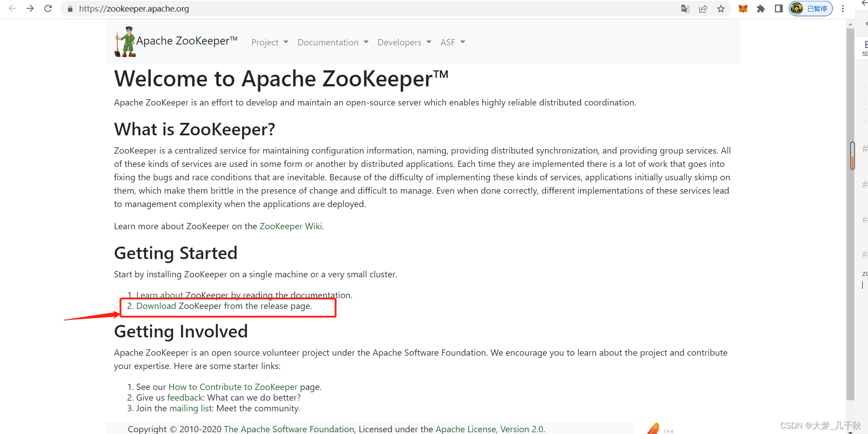This screenshot has height=434, width=868.
Task: Click the padlock site security icon
Action: [x=70, y=9]
